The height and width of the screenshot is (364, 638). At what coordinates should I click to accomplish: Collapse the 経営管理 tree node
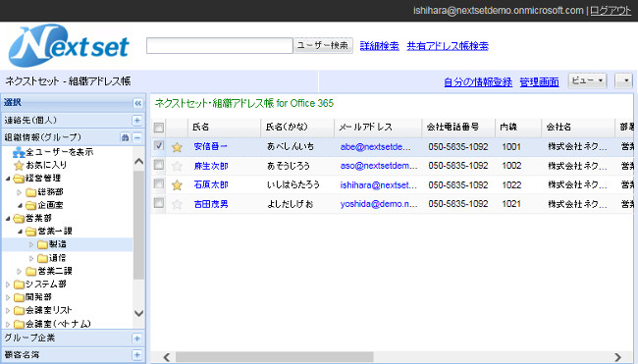click(x=8, y=179)
